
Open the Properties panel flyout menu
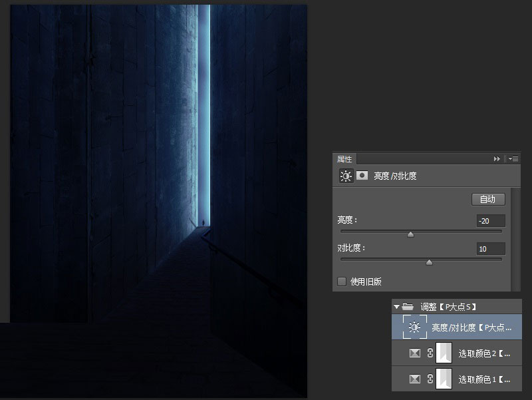(x=513, y=158)
